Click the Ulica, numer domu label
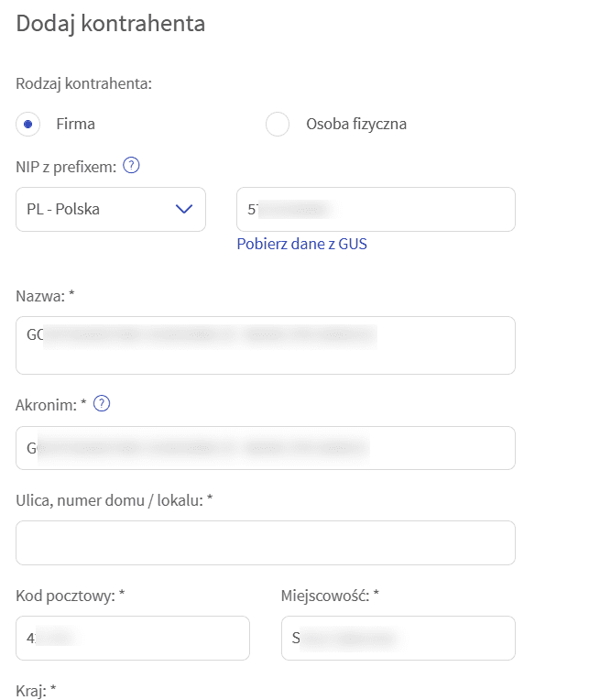611x700 pixels. click(x=115, y=500)
